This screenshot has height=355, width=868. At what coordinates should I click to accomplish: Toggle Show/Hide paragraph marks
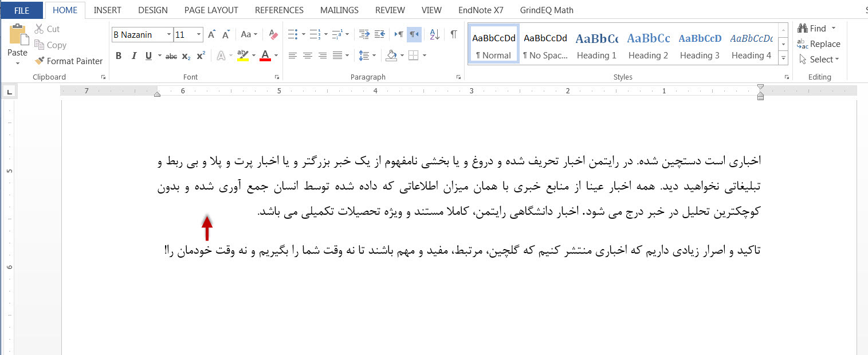coord(454,34)
